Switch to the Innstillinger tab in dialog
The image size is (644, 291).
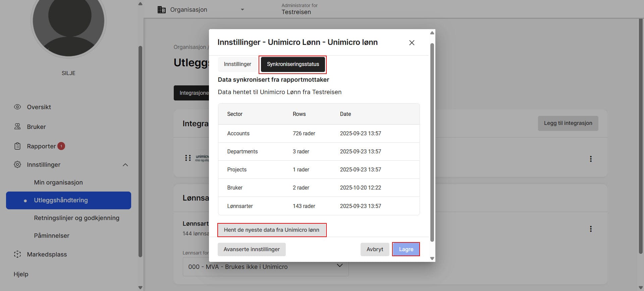(237, 64)
